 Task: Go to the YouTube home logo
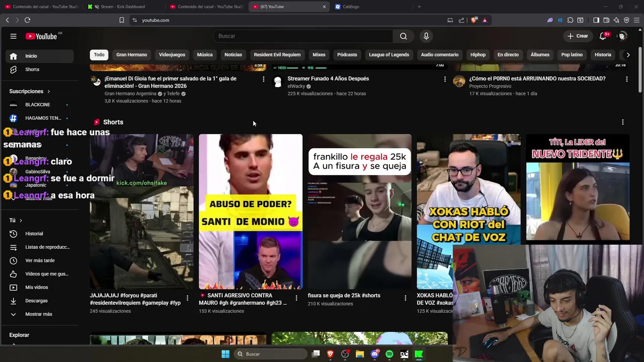pos(41,36)
